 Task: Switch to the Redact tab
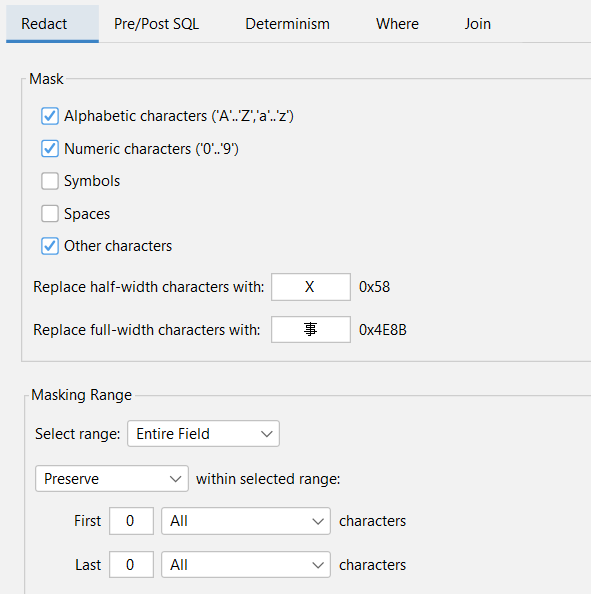tap(52, 24)
